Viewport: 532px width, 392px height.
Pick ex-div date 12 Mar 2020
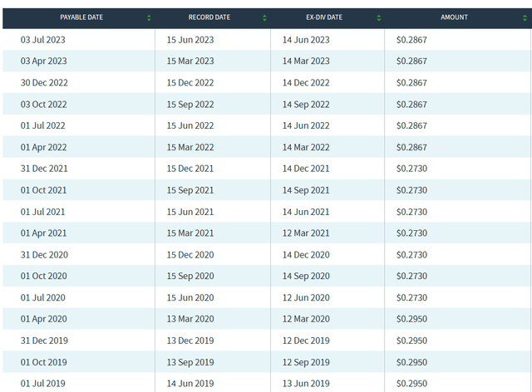tap(306, 319)
